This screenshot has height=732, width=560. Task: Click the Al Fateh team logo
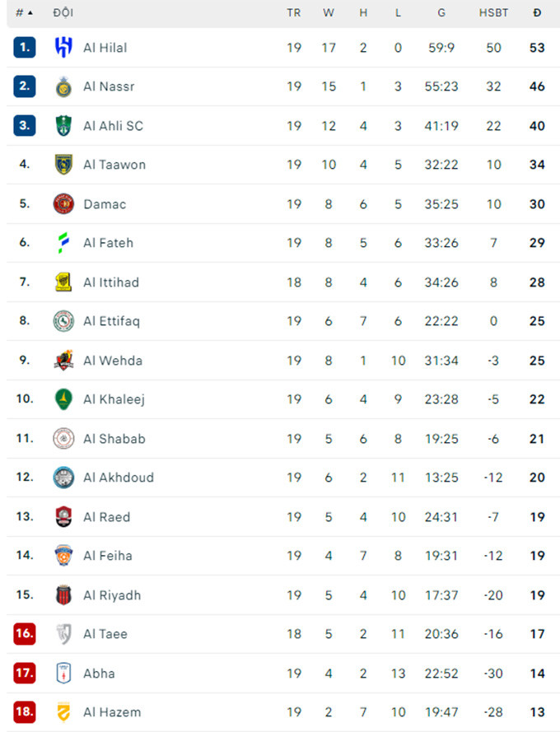(63, 243)
